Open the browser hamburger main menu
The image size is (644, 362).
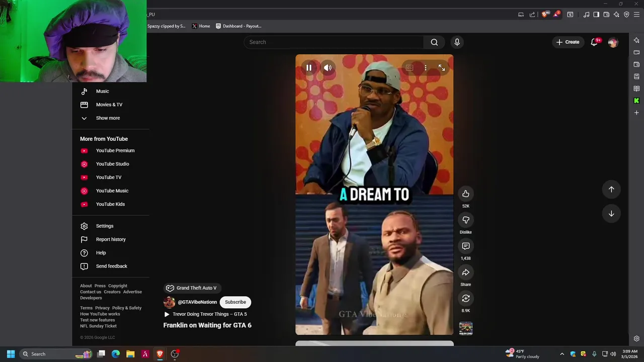[636, 15]
